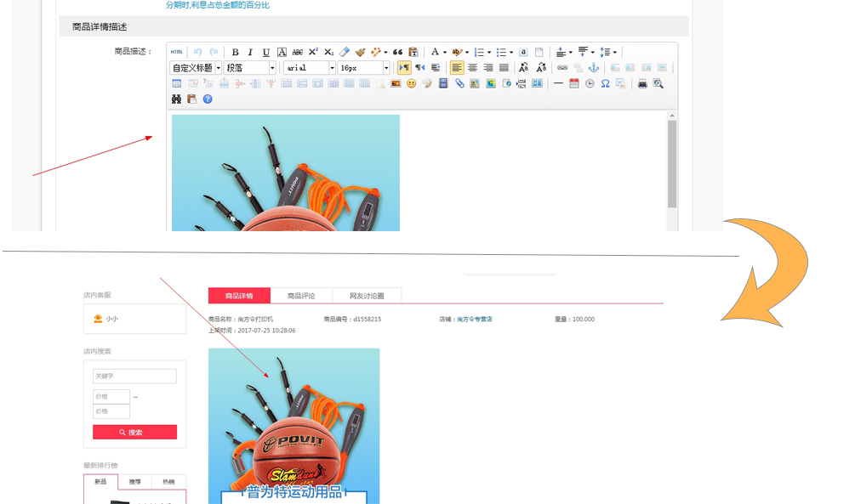Focus the first 价格 input field

(111, 397)
